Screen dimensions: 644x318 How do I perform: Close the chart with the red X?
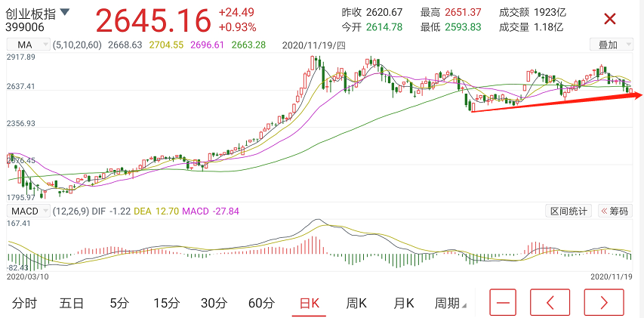[610, 19]
